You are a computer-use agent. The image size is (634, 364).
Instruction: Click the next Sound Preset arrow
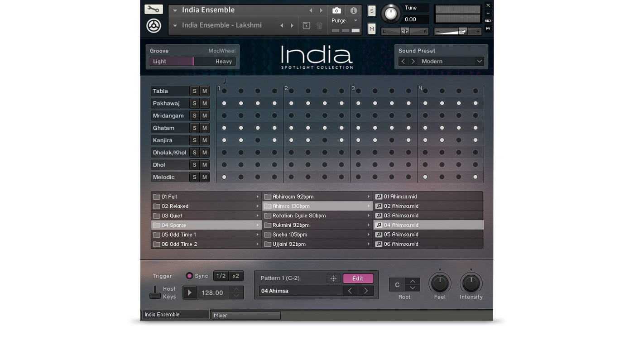click(413, 61)
